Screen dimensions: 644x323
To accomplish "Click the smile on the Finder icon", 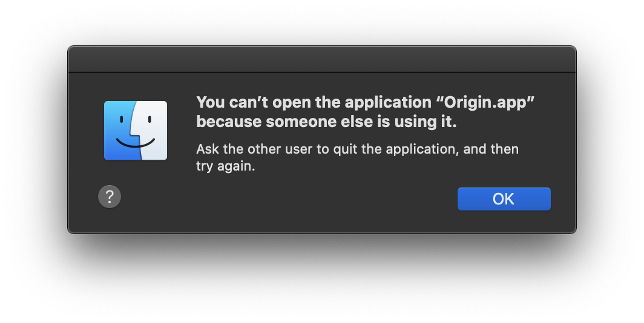I will (136, 143).
